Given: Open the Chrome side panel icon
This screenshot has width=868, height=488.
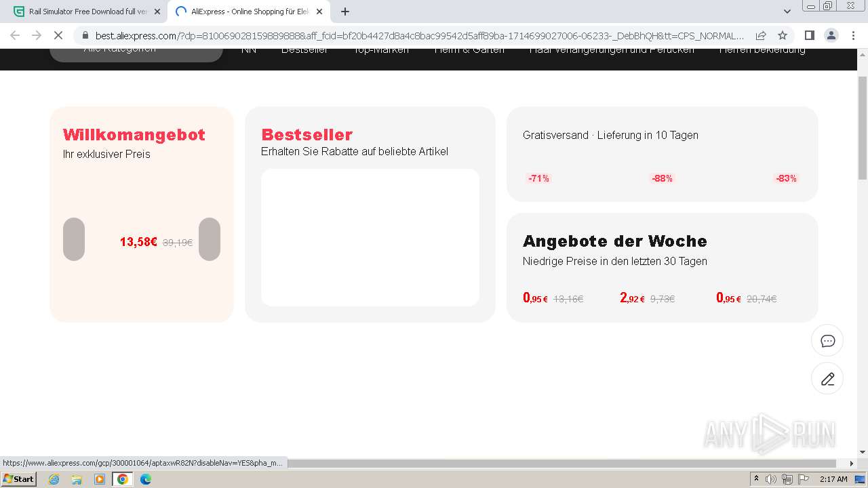Looking at the screenshot, I should [x=809, y=35].
